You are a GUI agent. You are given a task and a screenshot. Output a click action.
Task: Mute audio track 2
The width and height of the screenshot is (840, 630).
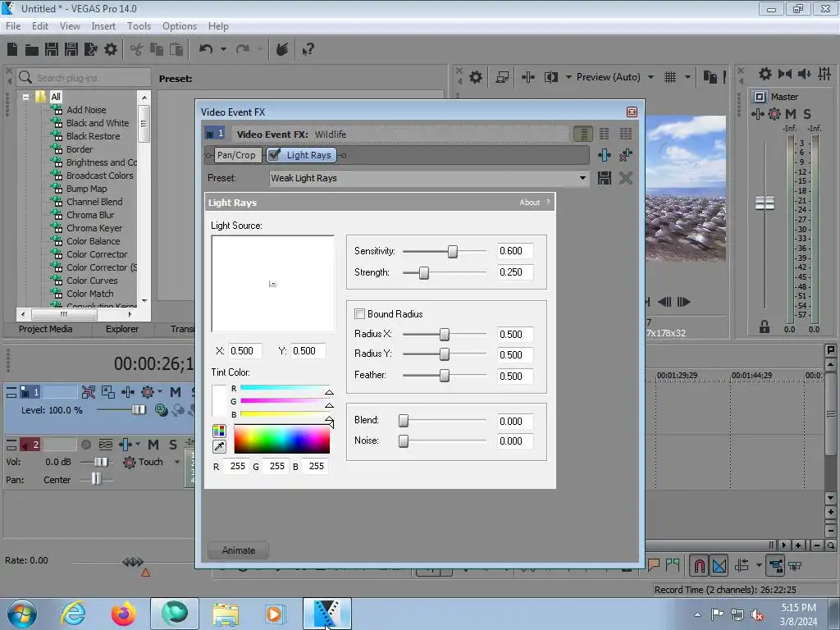153,445
